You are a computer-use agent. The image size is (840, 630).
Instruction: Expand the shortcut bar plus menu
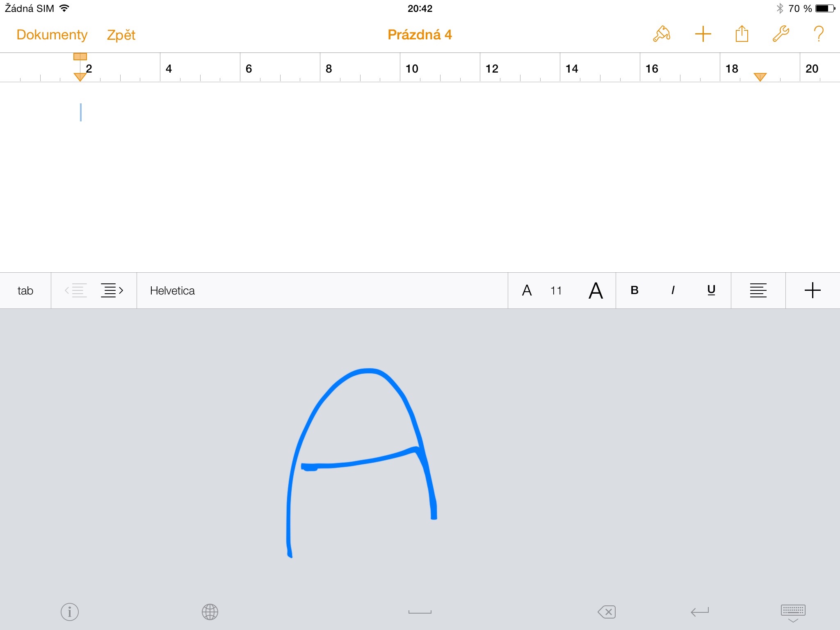(812, 290)
